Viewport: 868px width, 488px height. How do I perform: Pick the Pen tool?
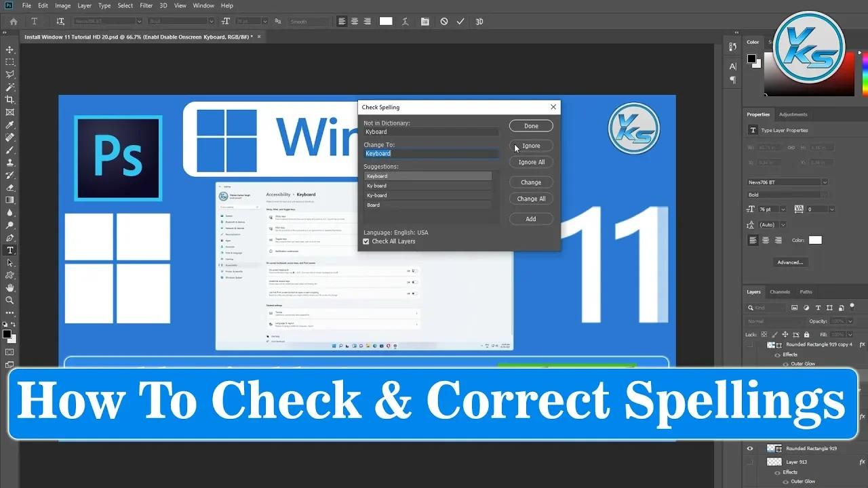point(10,238)
